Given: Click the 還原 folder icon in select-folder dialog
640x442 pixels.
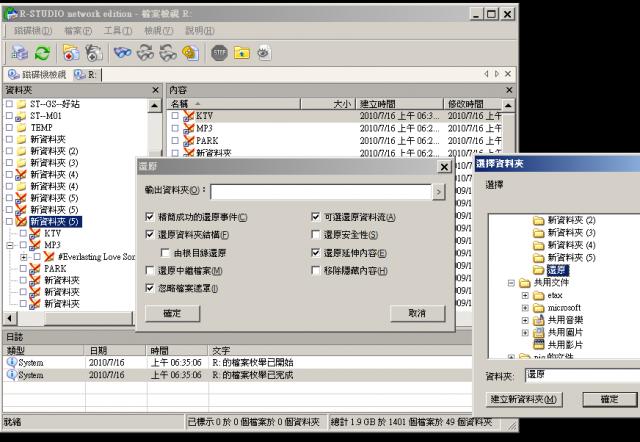Looking at the screenshot, I should click(539, 270).
